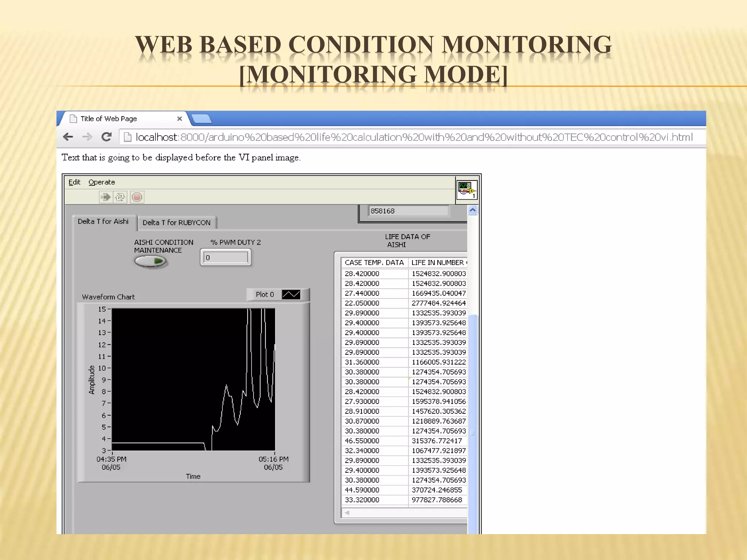Click the CASE TEMP. DATA column header
This screenshot has height=560, width=747.
374,262
